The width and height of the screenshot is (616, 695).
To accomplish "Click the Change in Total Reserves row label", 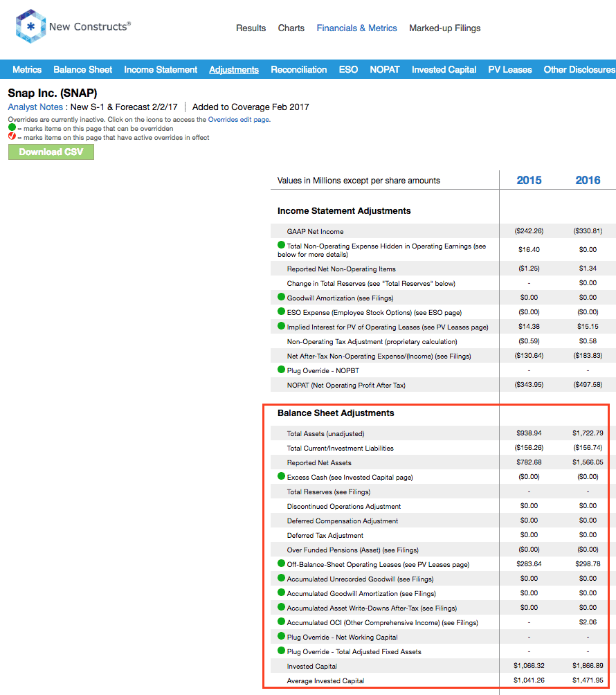I will [371, 284].
